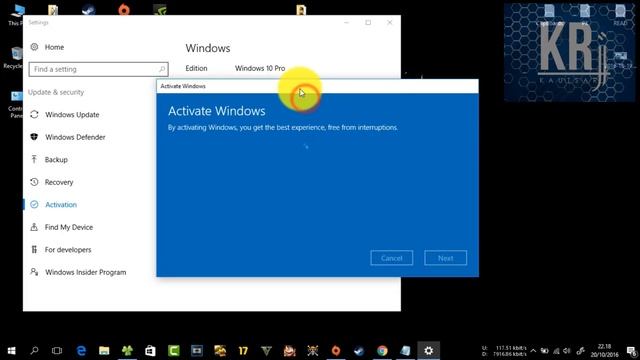
Task: Click the volume speaker tray icon
Action: tap(567, 351)
